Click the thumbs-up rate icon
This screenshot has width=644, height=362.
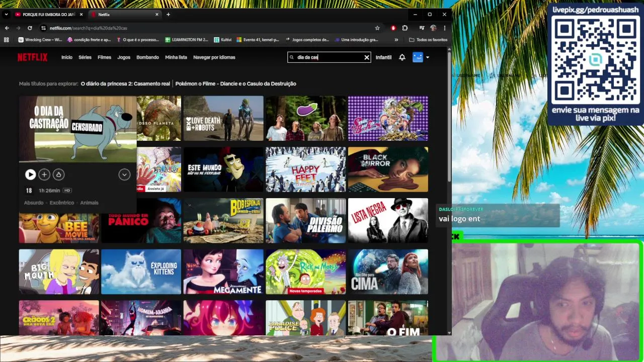(58, 174)
